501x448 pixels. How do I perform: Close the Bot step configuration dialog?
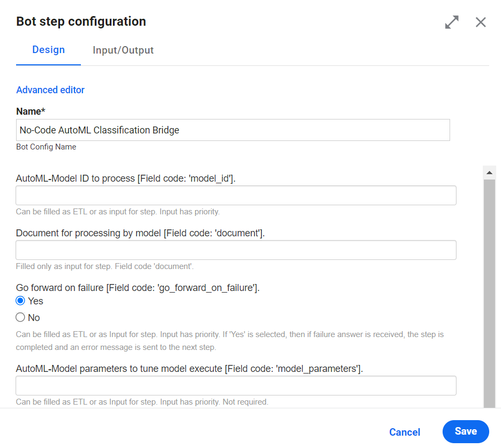[x=481, y=22]
